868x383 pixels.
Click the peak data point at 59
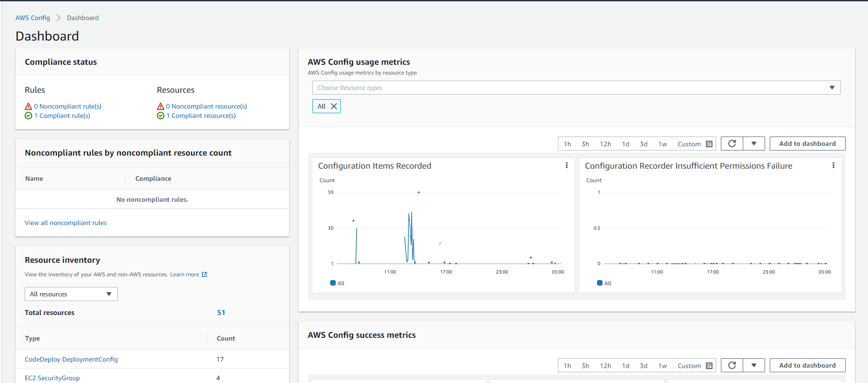(419, 192)
